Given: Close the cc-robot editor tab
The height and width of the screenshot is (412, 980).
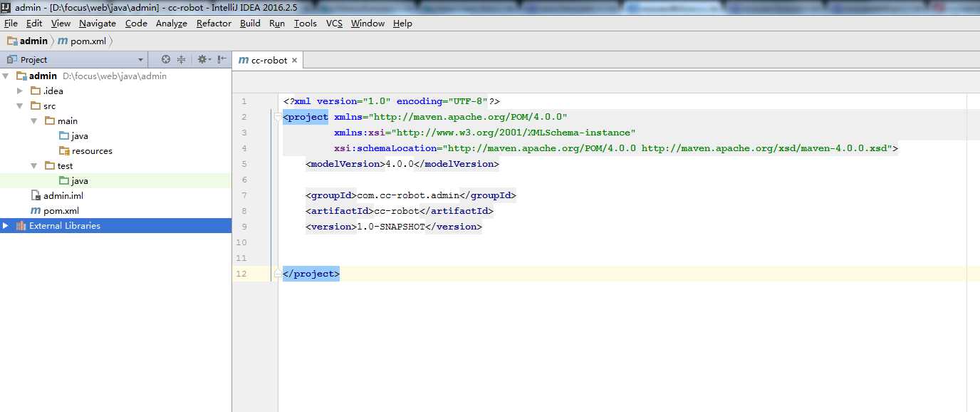Looking at the screenshot, I should pyautogui.click(x=294, y=61).
